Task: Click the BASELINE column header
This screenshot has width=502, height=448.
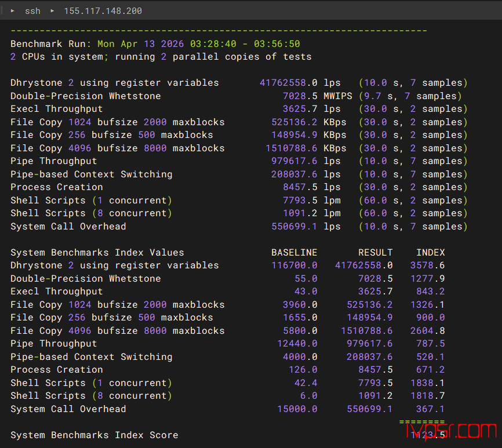Action: [294, 253]
